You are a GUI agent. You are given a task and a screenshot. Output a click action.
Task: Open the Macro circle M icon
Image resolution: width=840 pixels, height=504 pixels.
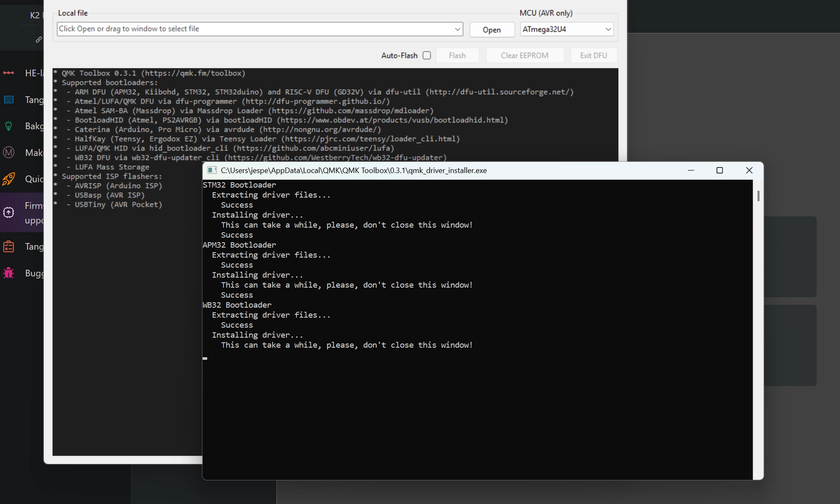click(x=8, y=152)
